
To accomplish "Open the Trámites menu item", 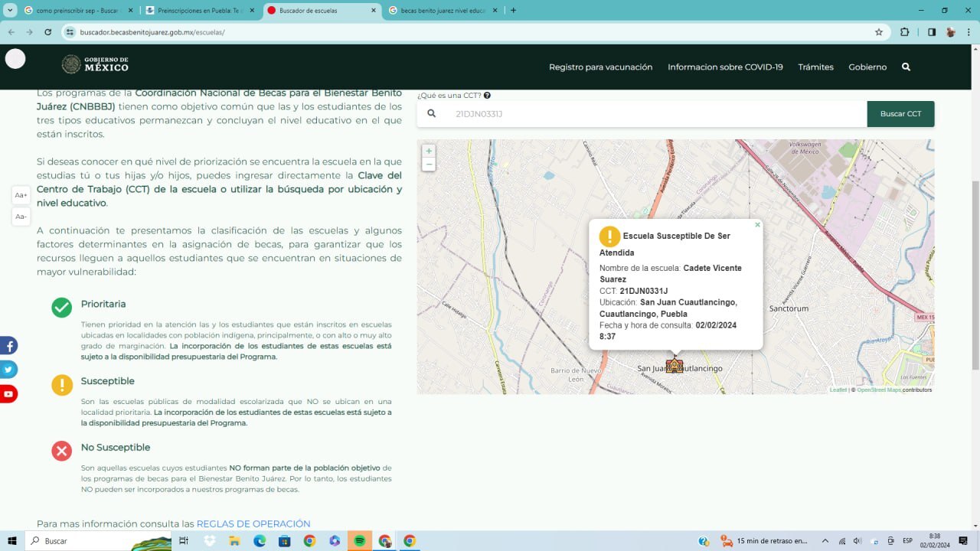I will pos(815,67).
